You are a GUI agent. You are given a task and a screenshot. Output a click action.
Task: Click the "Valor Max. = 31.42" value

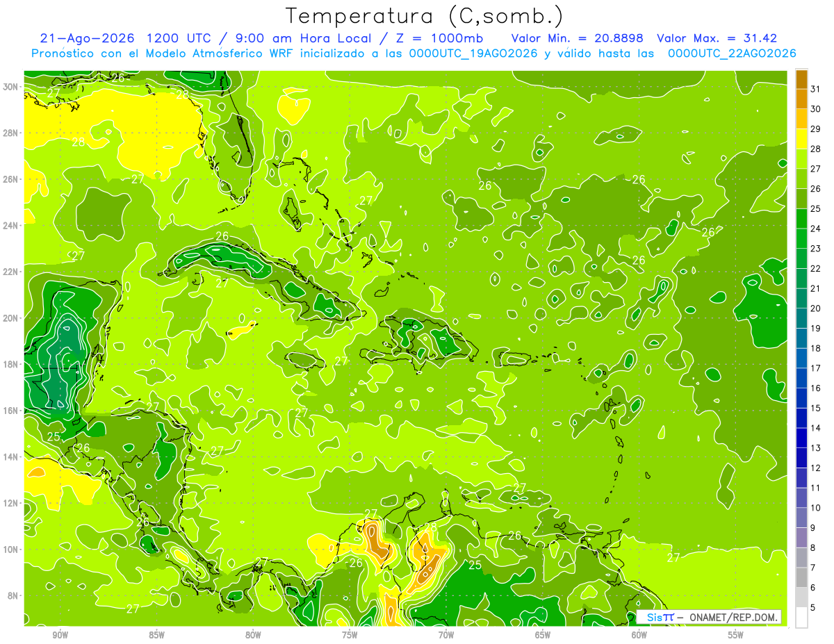click(x=717, y=38)
